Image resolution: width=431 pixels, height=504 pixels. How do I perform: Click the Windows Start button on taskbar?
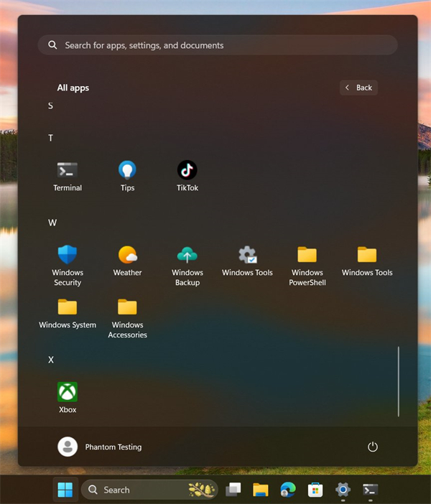pos(65,490)
